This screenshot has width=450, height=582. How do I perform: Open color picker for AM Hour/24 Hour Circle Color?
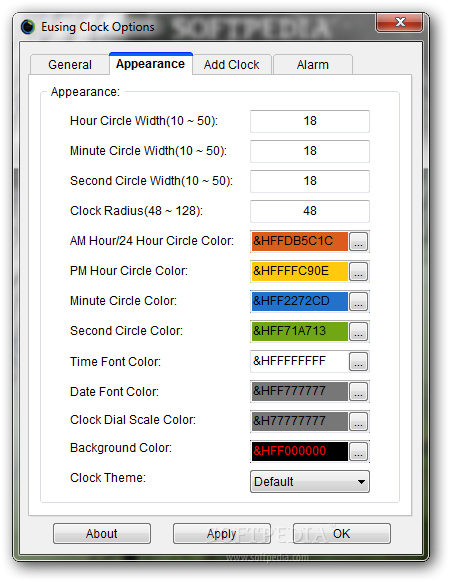pos(358,241)
